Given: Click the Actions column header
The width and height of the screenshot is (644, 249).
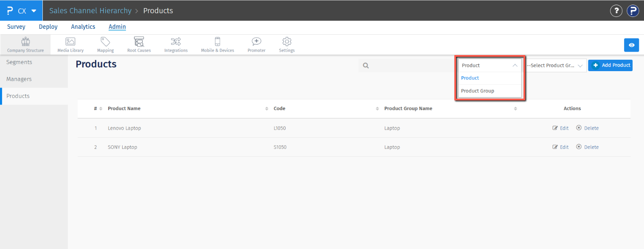Looking at the screenshot, I should [x=572, y=108].
